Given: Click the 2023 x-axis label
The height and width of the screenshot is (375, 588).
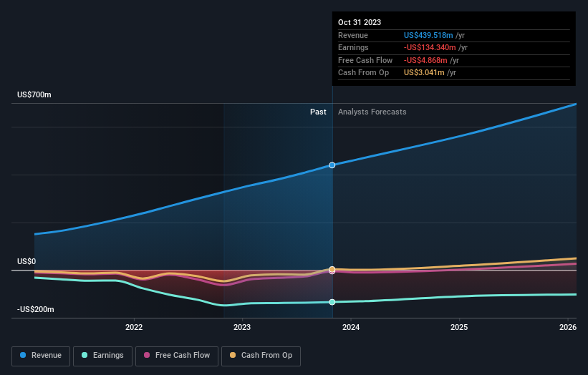Looking at the screenshot, I should coord(242,327).
